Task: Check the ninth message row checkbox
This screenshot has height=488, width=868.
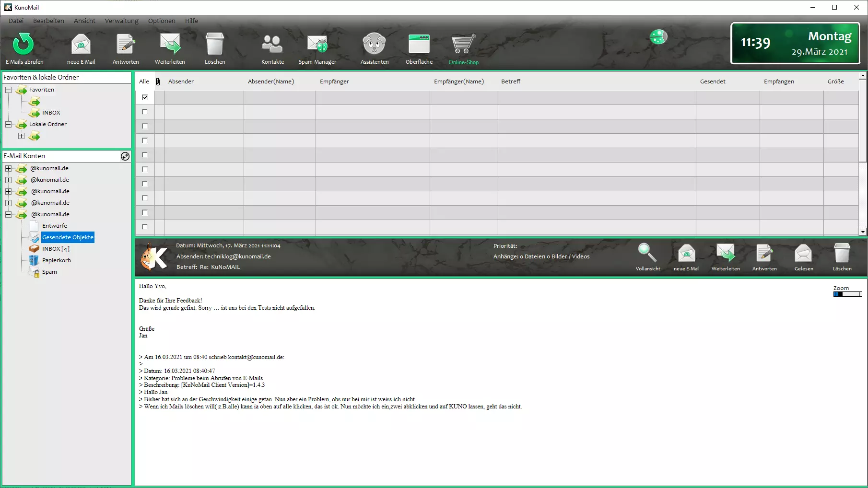Action: point(145,212)
